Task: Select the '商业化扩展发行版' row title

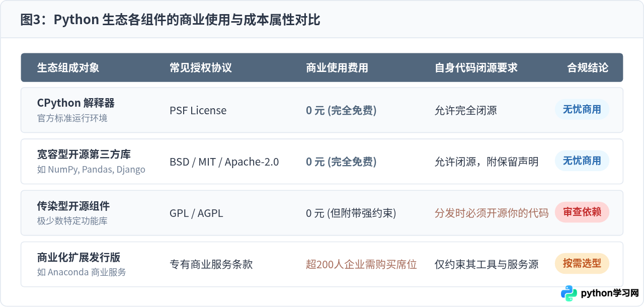Action: pos(78,257)
